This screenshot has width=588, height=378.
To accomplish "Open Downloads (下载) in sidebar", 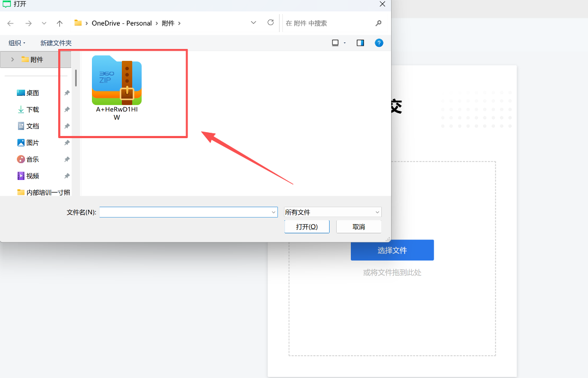I will pyautogui.click(x=33, y=109).
